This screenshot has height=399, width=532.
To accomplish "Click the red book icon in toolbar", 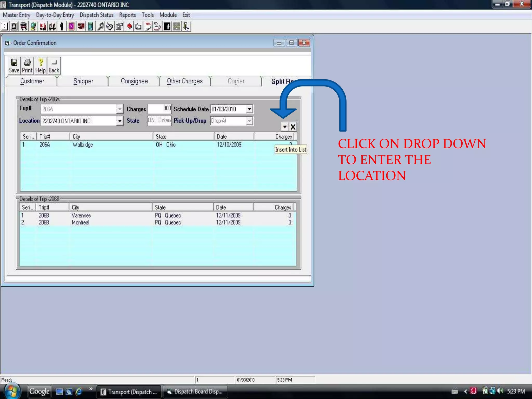I will point(129,26).
